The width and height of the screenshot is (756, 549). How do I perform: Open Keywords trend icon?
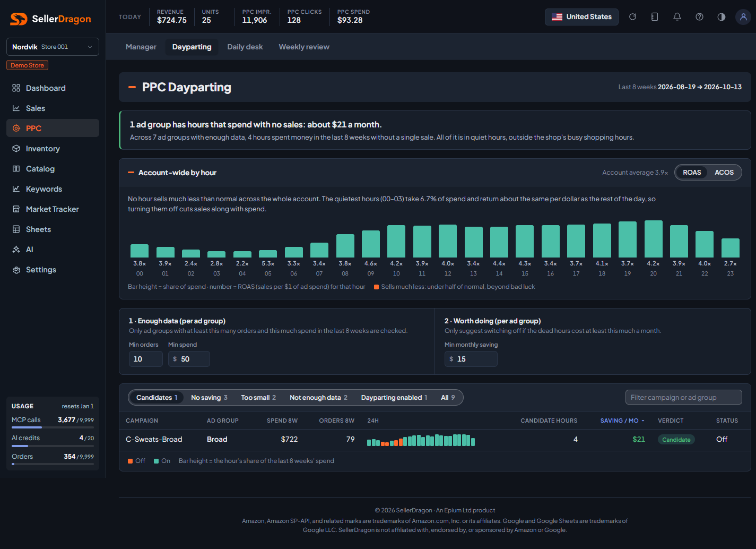[16, 189]
